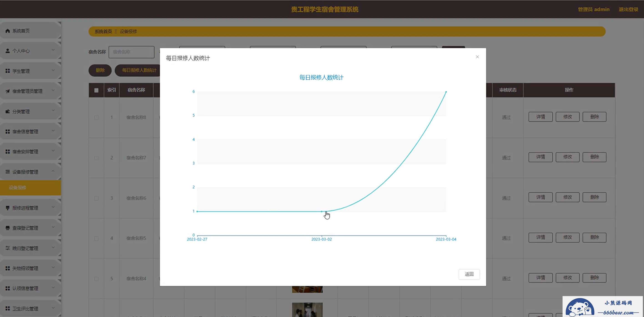Open the 系统首页 sidebar item
644x317 pixels.
pos(30,31)
